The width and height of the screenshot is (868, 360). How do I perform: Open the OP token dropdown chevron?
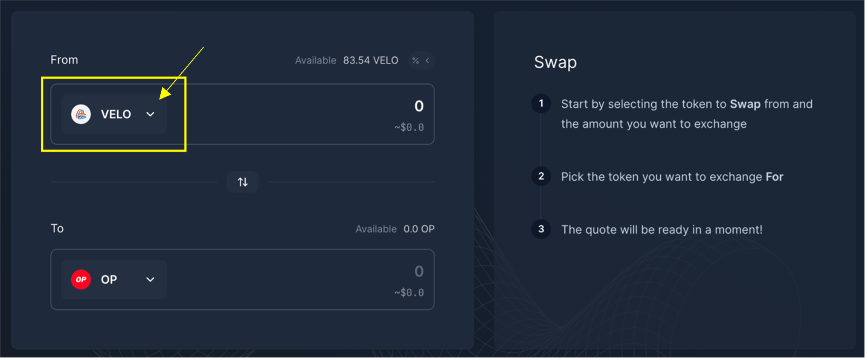pos(151,280)
